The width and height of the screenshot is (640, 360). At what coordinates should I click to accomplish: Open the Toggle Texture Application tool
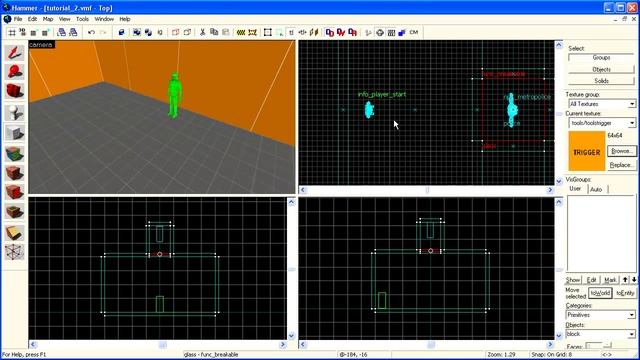click(15, 154)
